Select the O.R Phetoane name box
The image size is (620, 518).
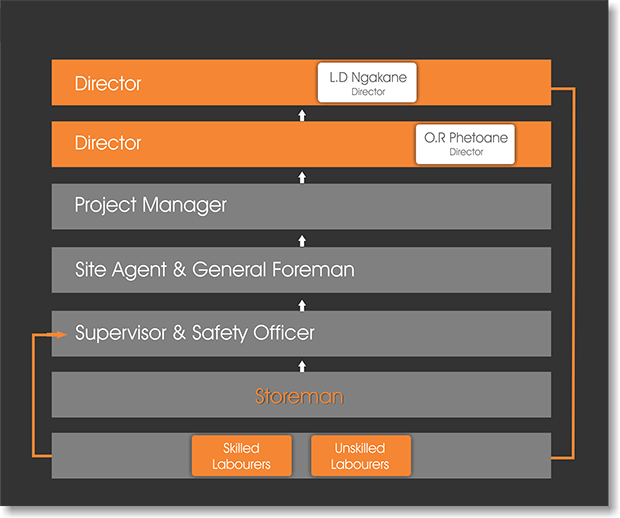point(465,144)
